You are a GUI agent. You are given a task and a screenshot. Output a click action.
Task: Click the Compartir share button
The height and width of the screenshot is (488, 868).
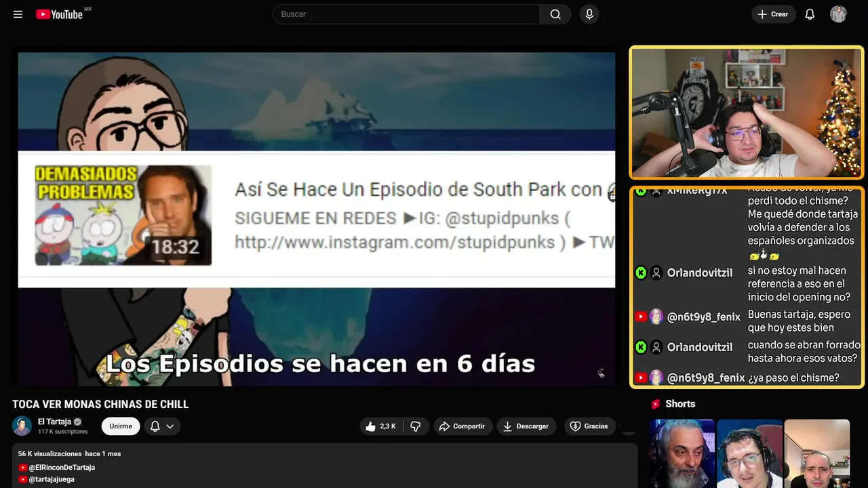click(x=463, y=426)
